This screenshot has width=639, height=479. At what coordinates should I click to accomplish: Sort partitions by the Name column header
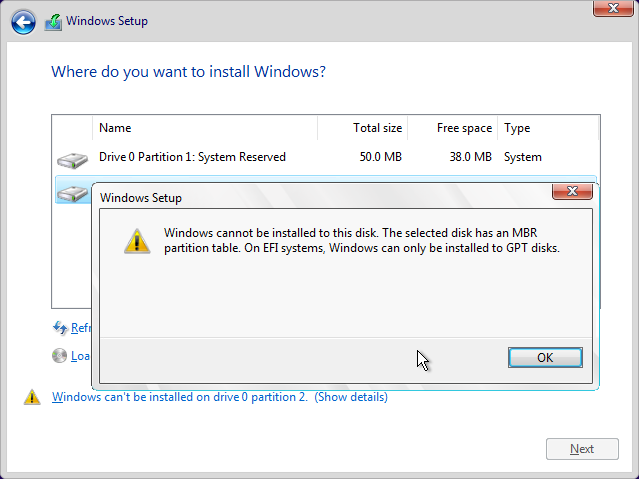click(205, 128)
